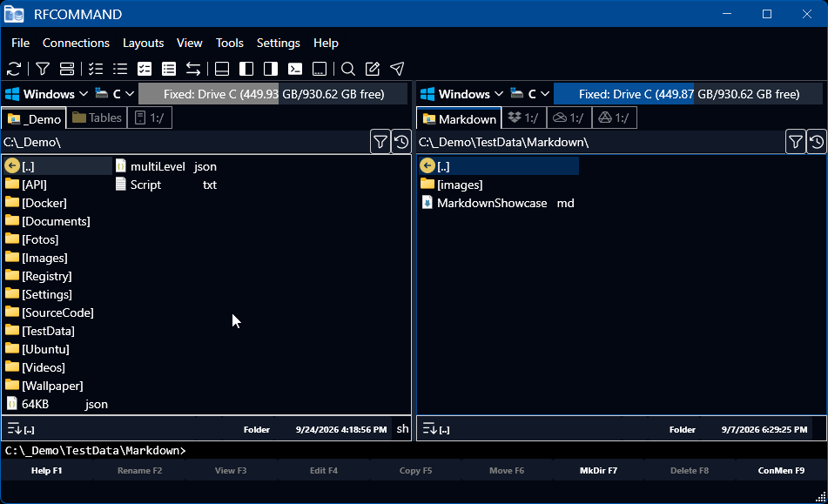The image size is (828, 504).
Task: Select the 64KB json file
Action: tap(57, 404)
